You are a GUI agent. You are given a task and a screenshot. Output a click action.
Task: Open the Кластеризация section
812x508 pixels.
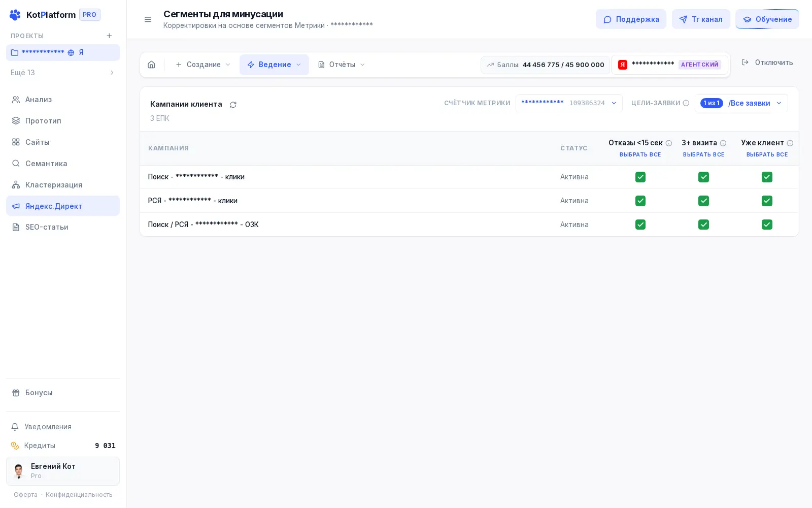[x=63, y=185]
